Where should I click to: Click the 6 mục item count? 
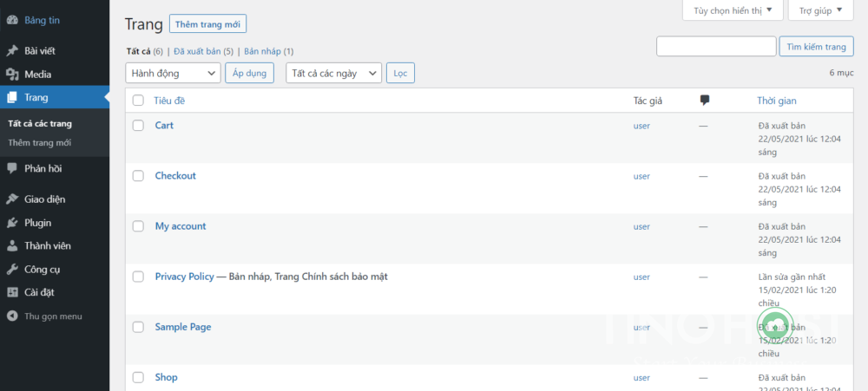coord(841,73)
